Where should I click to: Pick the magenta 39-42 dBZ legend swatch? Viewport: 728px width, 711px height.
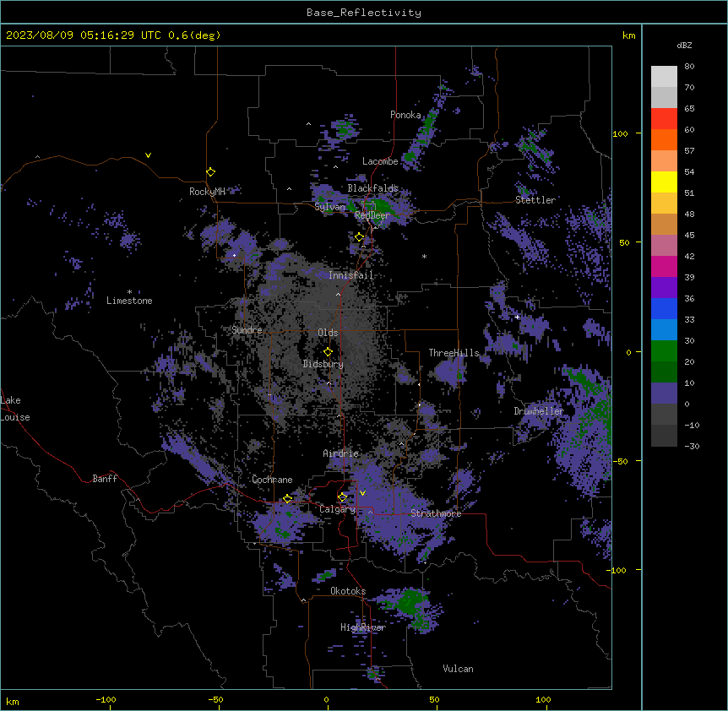point(664,266)
